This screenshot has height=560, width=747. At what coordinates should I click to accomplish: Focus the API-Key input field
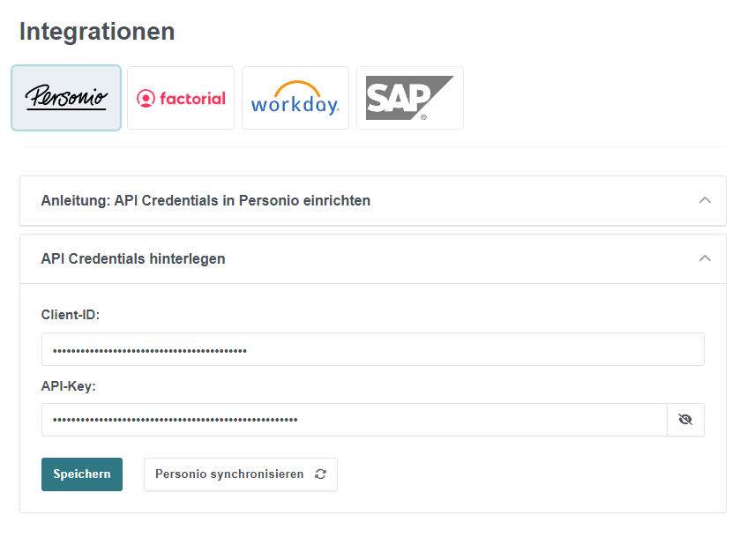[x=355, y=420]
